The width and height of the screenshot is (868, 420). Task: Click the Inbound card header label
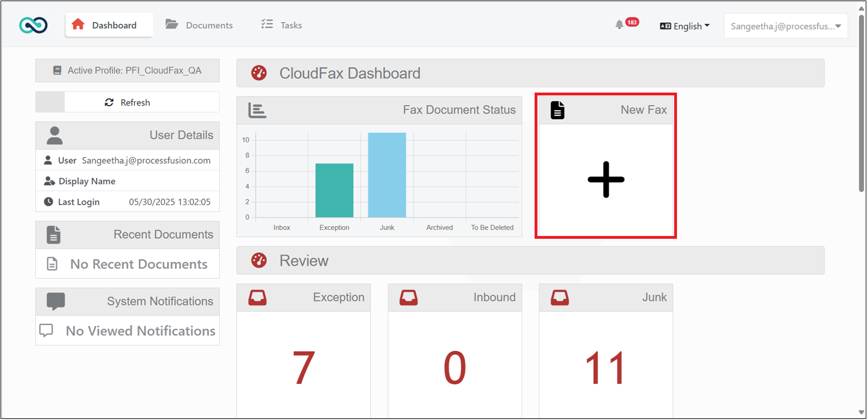494,297
